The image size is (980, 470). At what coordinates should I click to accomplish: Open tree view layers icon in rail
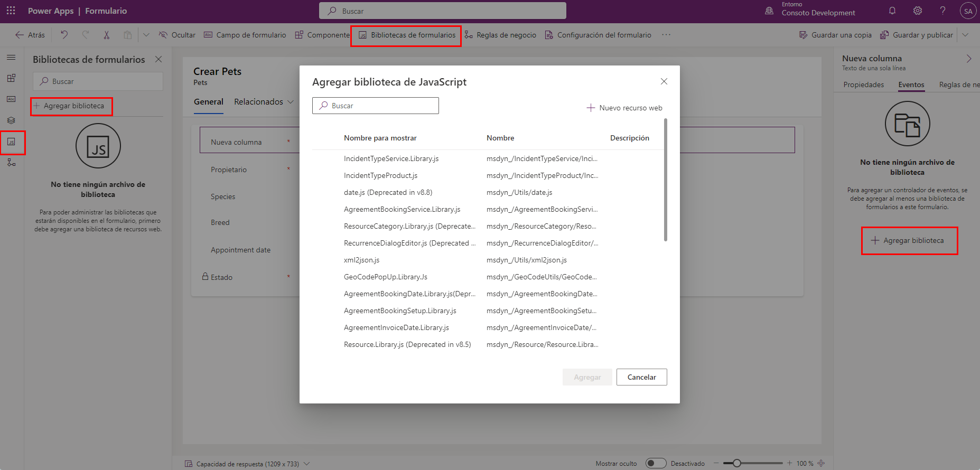tap(11, 120)
